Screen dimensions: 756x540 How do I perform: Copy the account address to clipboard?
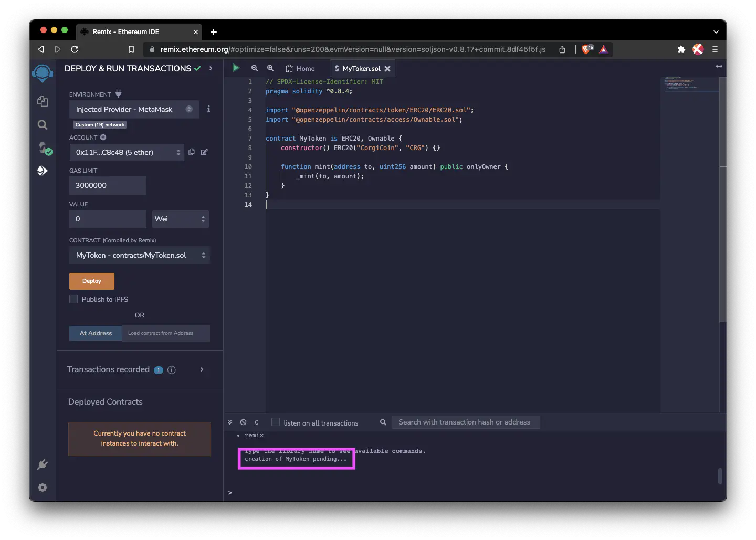[x=192, y=152]
